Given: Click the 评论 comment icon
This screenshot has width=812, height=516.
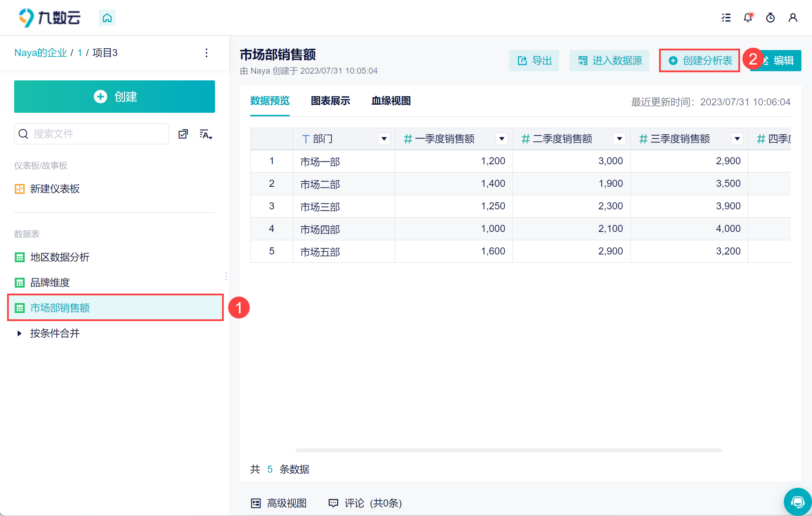Looking at the screenshot, I should pos(333,503).
